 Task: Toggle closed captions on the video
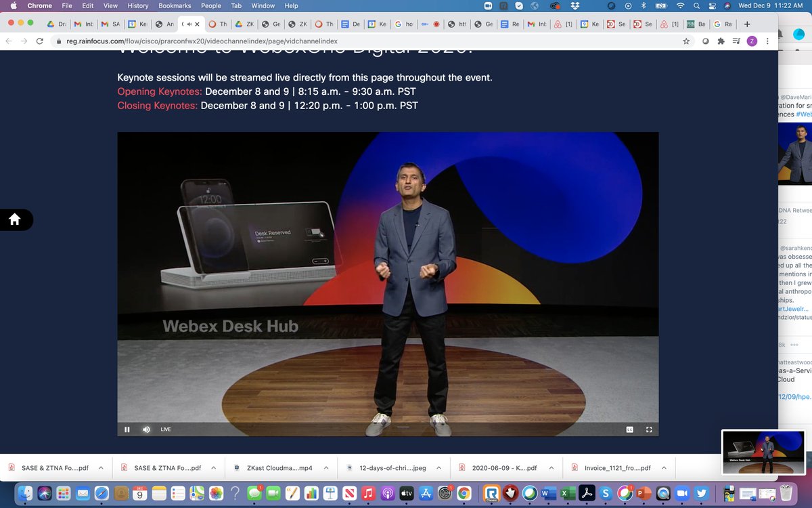629,429
